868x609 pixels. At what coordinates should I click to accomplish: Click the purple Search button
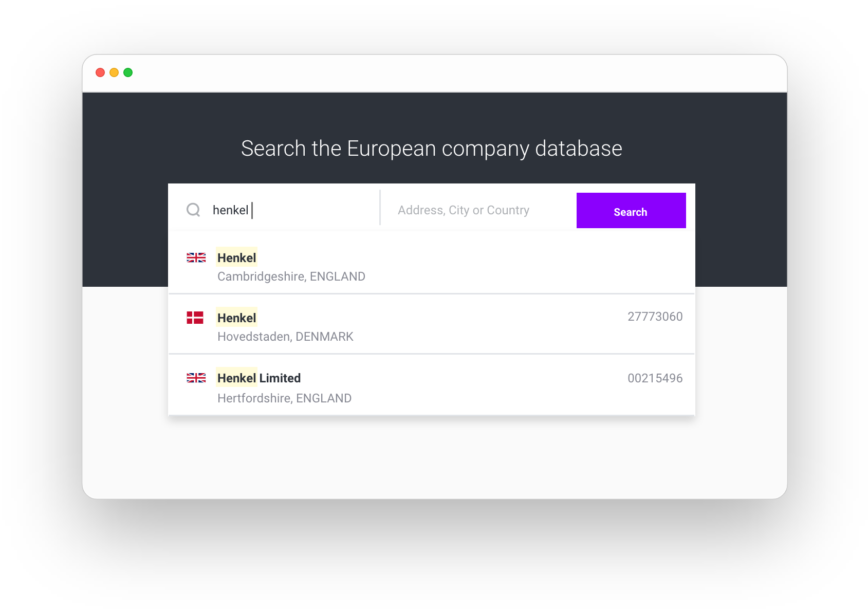pos(631,210)
